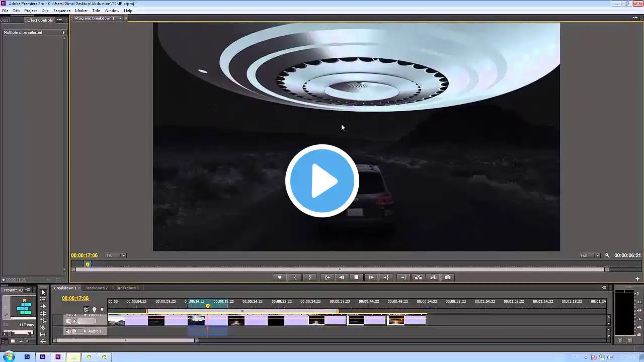
Task: Open the Fit zoom level dropdown
Action: pyautogui.click(x=116, y=255)
